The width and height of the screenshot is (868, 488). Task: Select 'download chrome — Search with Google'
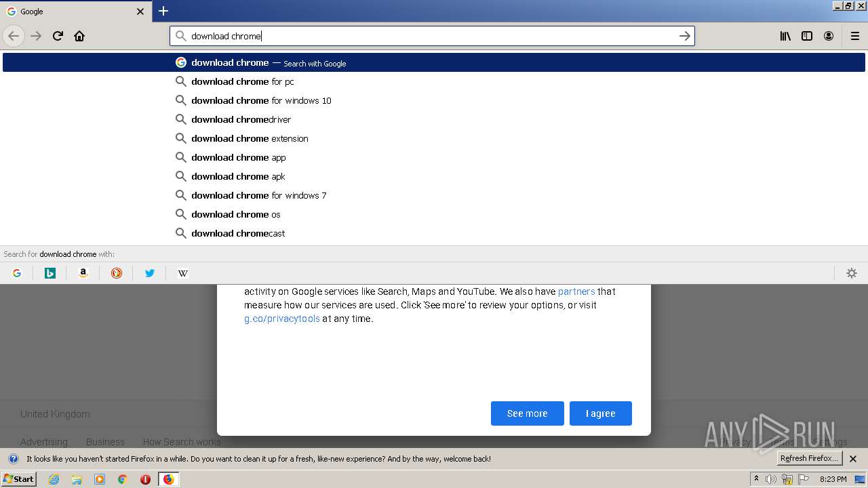(434, 62)
